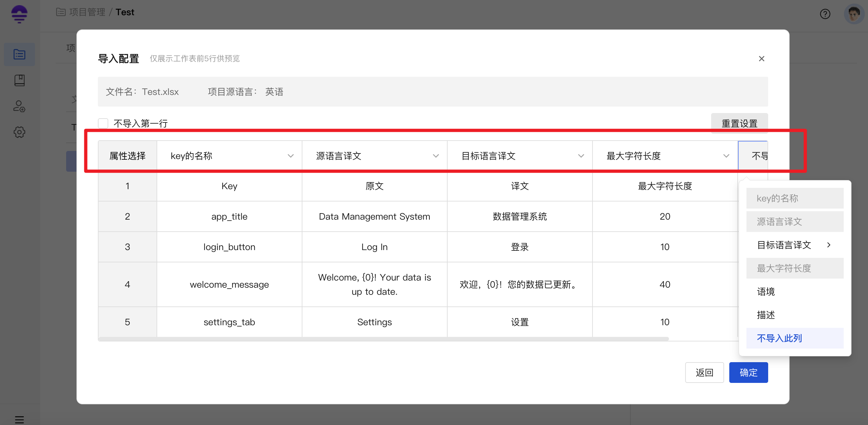
Task: Click the 数据管理系统 cell
Action: pyautogui.click(x=520, y=216)
